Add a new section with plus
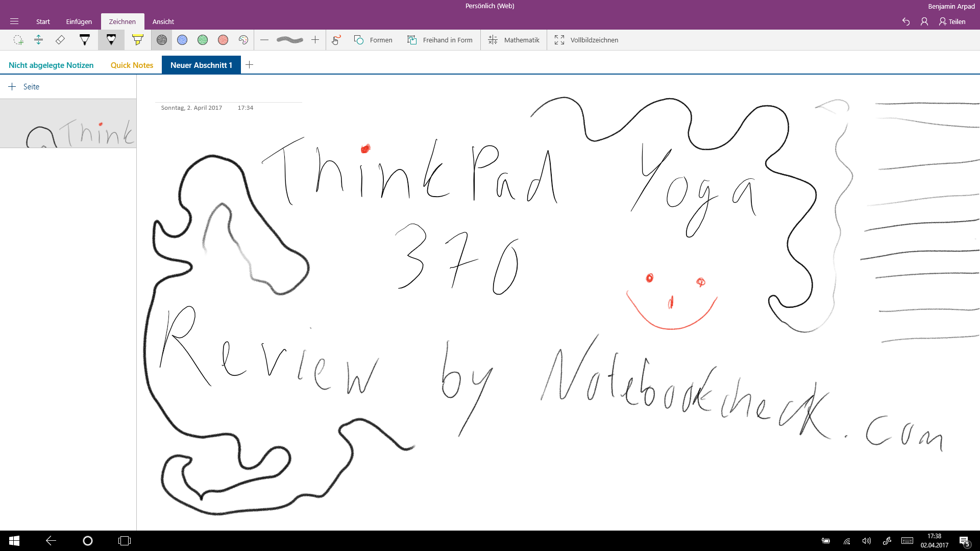 point(249,65)
